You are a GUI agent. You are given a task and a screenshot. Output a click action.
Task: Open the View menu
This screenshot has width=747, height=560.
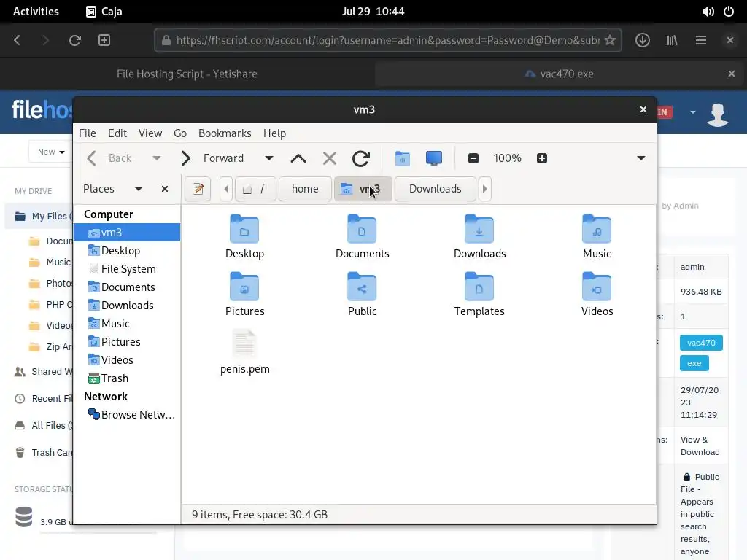click(150, 133)
